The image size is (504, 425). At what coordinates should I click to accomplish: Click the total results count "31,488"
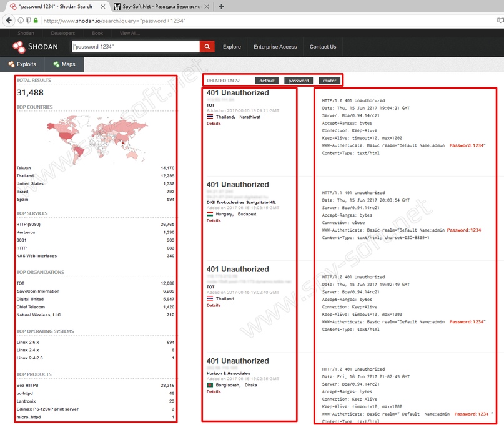(x=30, y=93)
